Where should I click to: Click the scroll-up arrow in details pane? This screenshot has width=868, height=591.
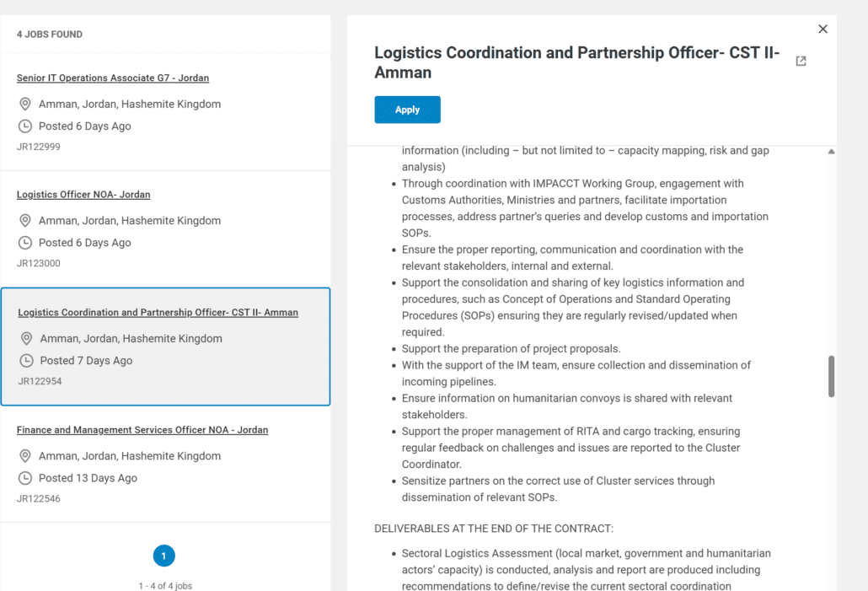831,151
